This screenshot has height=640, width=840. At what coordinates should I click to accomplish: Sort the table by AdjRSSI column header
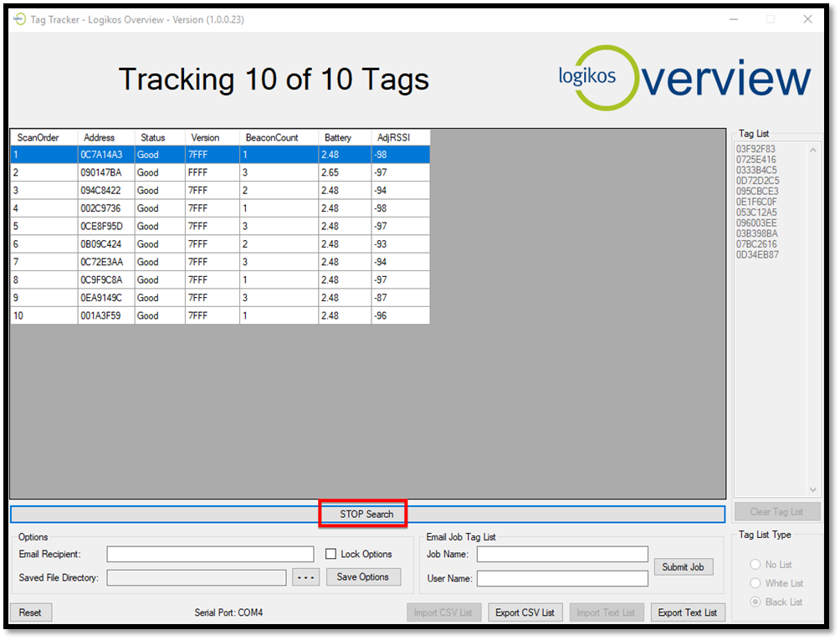[x=400, y=137]
